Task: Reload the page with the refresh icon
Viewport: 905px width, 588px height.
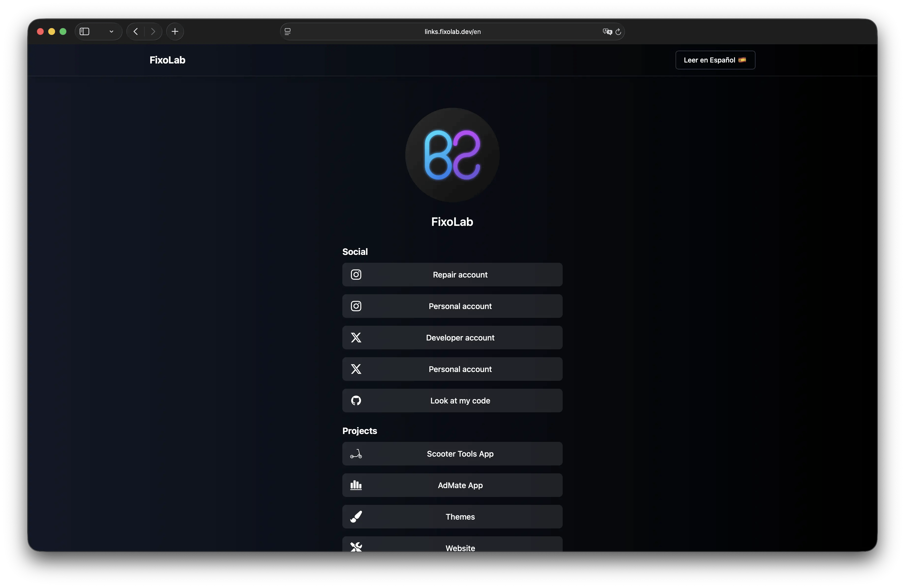Action: [x=618, y=31]
